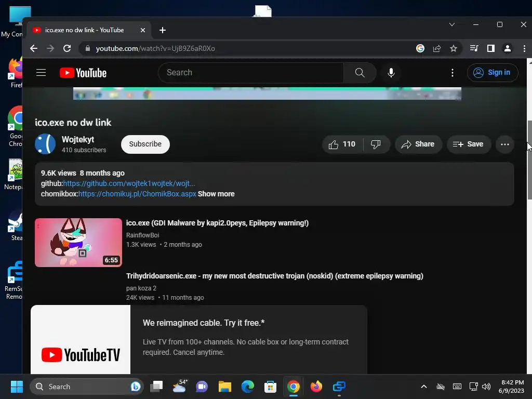Open a new Chrome tab
The image size is (532, 399).
[x=163, y=30]
